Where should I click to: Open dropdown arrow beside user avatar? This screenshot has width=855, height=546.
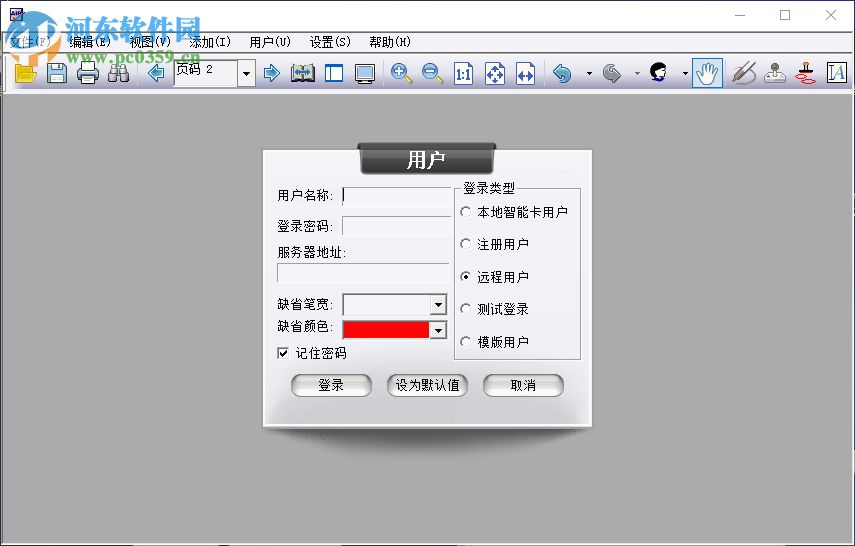(685, 73)
